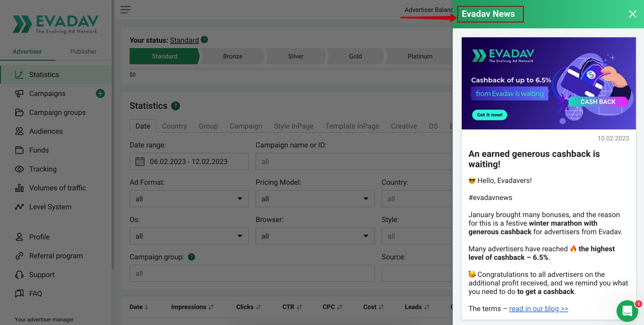
Task: Focus the Campaign group input field
Action: coord(252,273)
